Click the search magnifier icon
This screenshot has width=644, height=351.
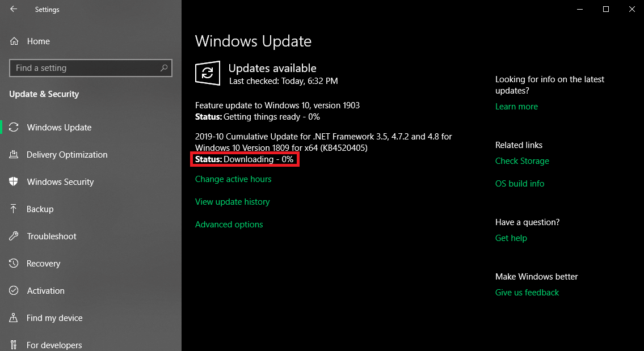click(164, 68)
